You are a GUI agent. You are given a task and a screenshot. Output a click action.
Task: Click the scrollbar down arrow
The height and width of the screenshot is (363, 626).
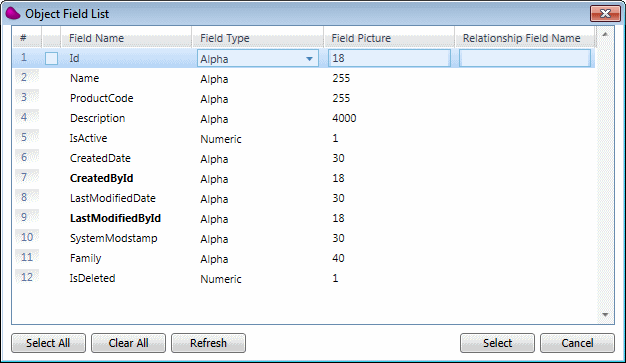(605, 315)
